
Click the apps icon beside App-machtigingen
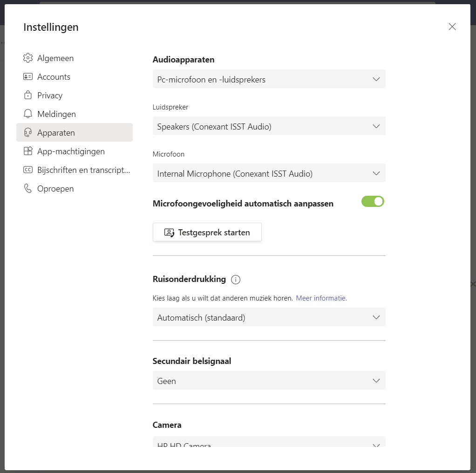point(28,151)
